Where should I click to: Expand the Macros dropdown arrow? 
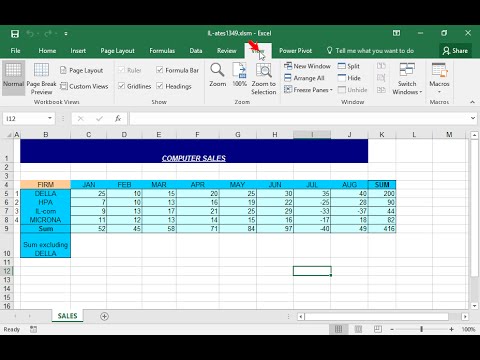tap(439, 92)
